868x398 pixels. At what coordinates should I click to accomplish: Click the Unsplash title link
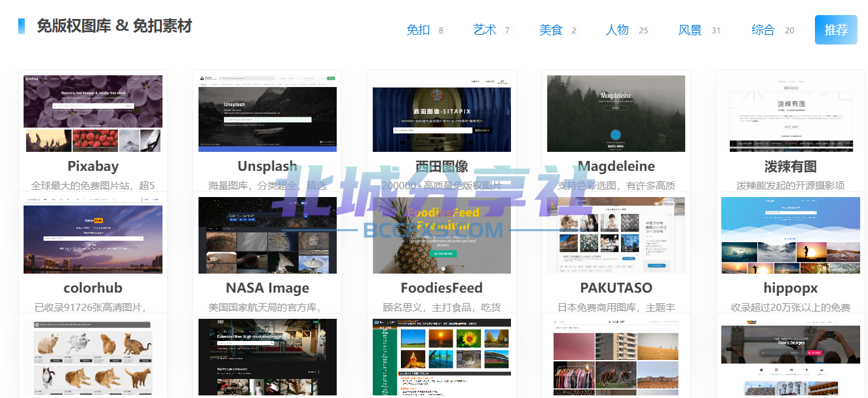tap(267, 166)
